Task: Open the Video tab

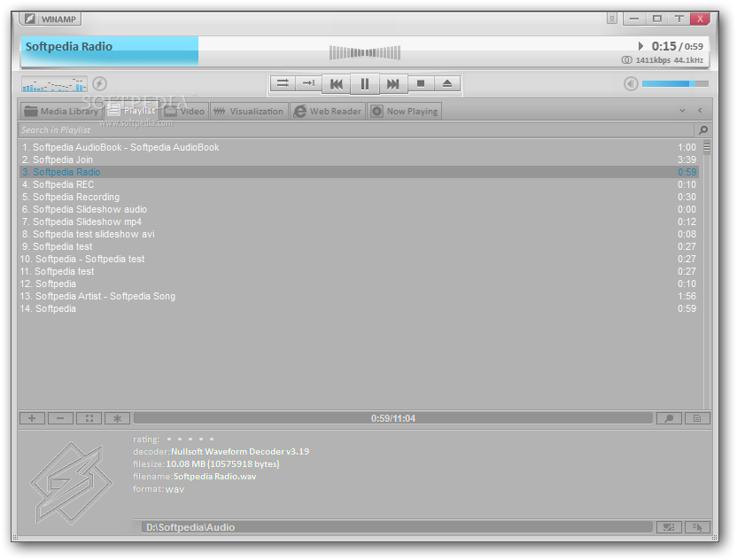Action: tap(184, 112)
